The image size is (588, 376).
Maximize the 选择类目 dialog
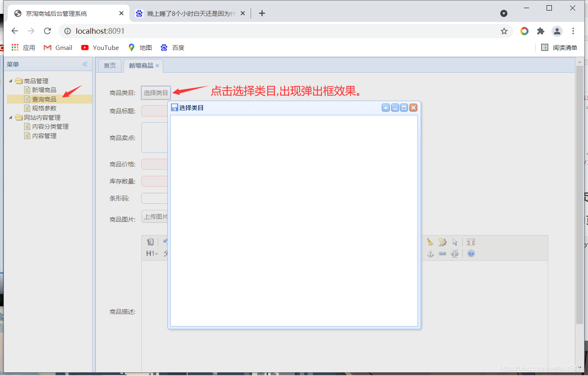[x=404, y=108]
